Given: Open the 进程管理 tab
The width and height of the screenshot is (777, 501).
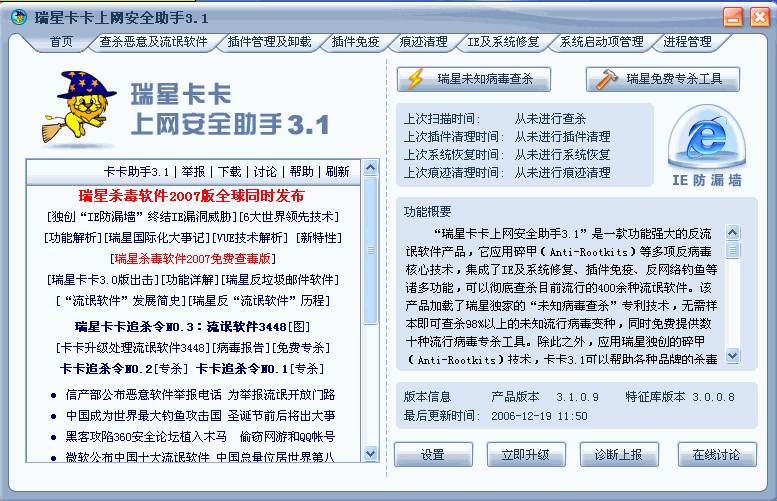Looking at the screenshot, I should tap(687, 42).
